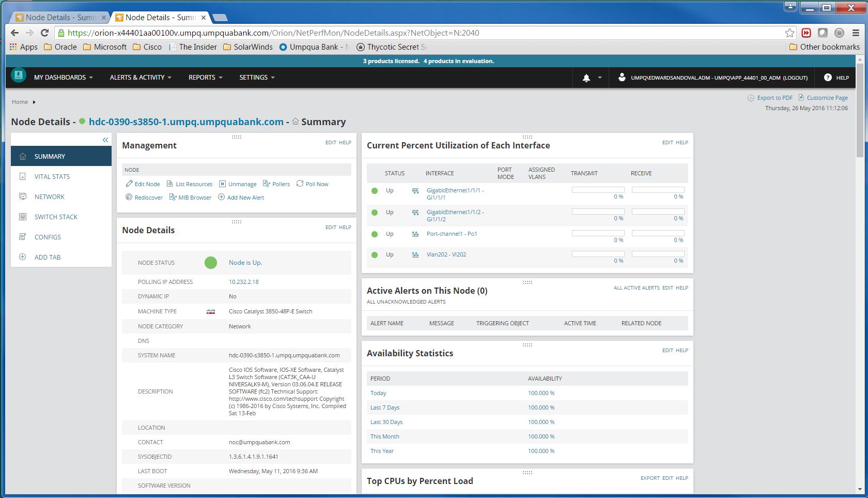The width and height of the screenshot is (868, 498).
Task: Select the Summary sidebar tab
Action: coord(61,156)
